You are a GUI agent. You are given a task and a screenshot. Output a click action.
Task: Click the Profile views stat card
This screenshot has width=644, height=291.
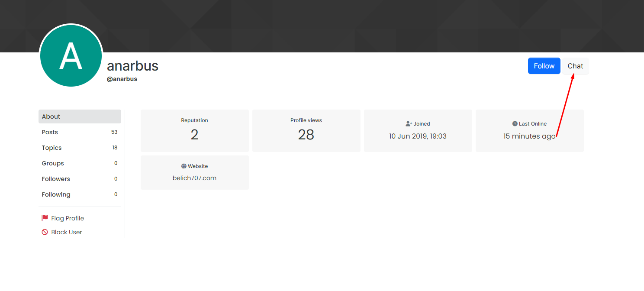coord(306,131)
